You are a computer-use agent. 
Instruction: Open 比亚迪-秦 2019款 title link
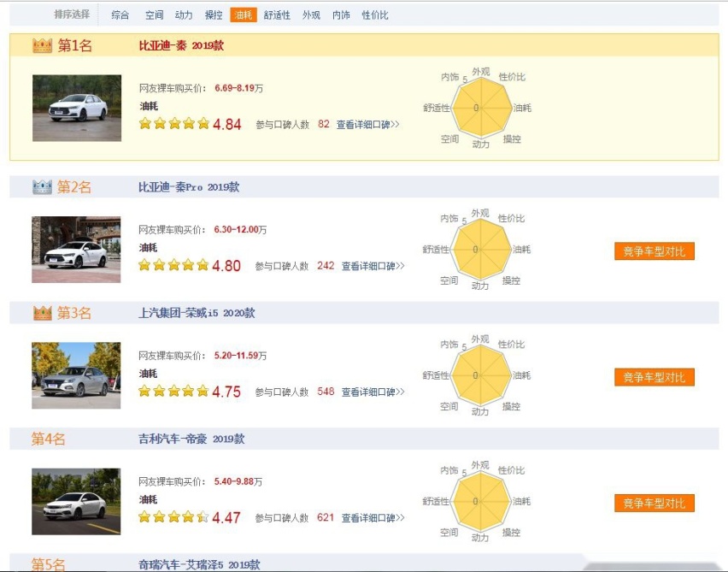pos(181,45)
